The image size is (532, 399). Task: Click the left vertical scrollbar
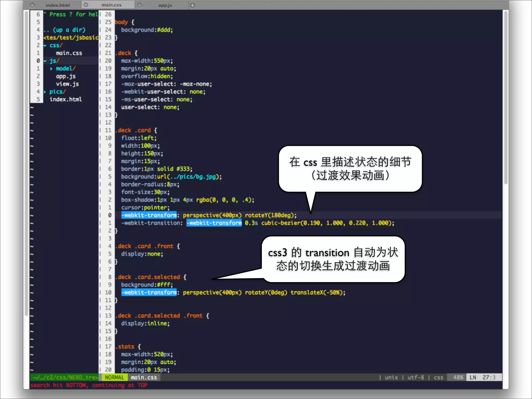26,163
